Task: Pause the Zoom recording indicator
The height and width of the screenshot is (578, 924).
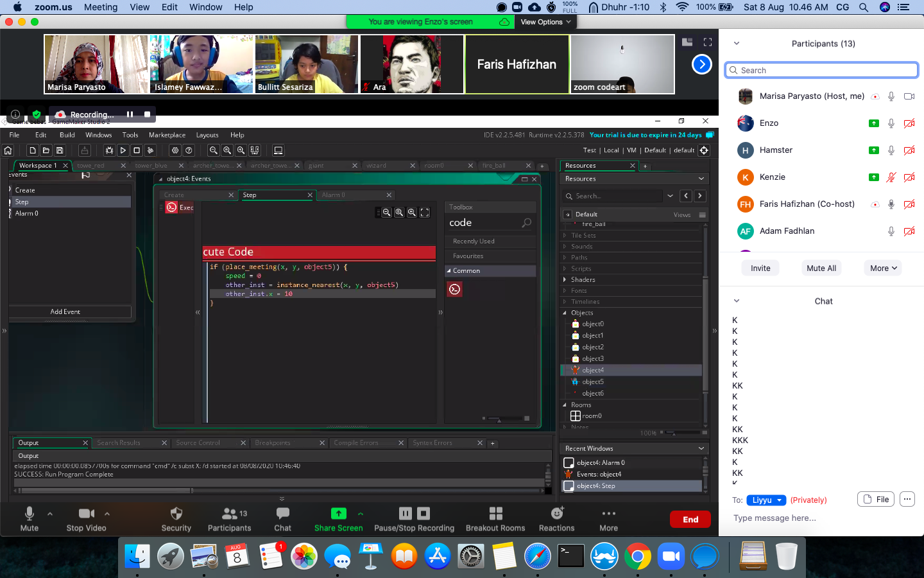Action: pos(130,114)
